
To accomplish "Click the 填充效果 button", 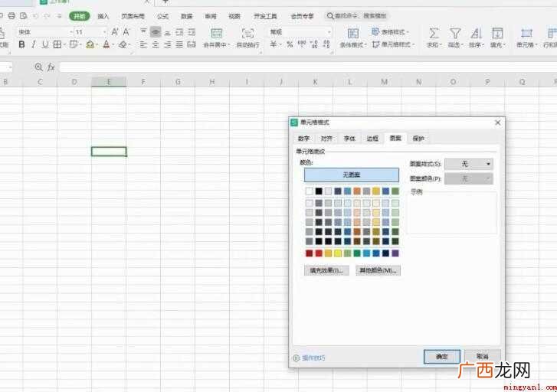I will 326,270.
